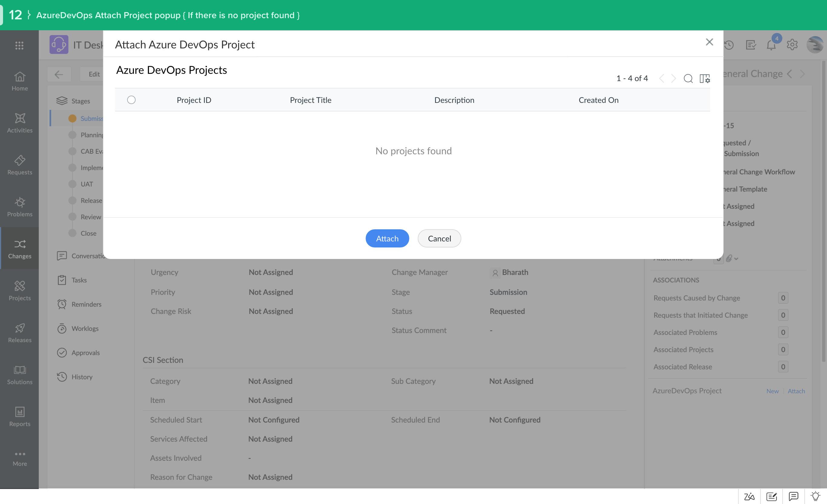The width and height of the screenshot is (827, 504).
Task: Click the Cancel button
Action: point(439,238)
